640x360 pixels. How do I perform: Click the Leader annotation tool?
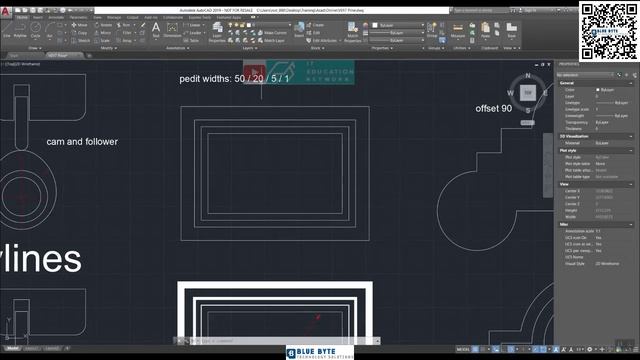(193, 33)
